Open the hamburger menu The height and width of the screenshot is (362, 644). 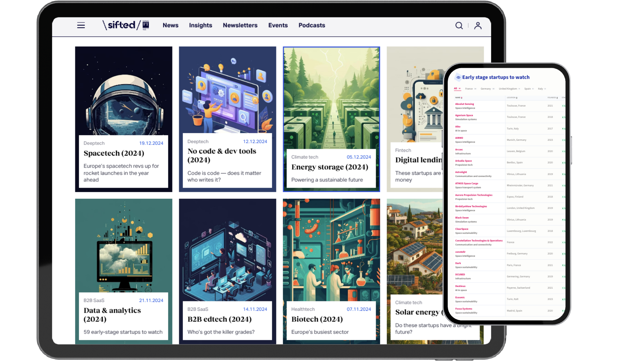[x=81, y=25]
